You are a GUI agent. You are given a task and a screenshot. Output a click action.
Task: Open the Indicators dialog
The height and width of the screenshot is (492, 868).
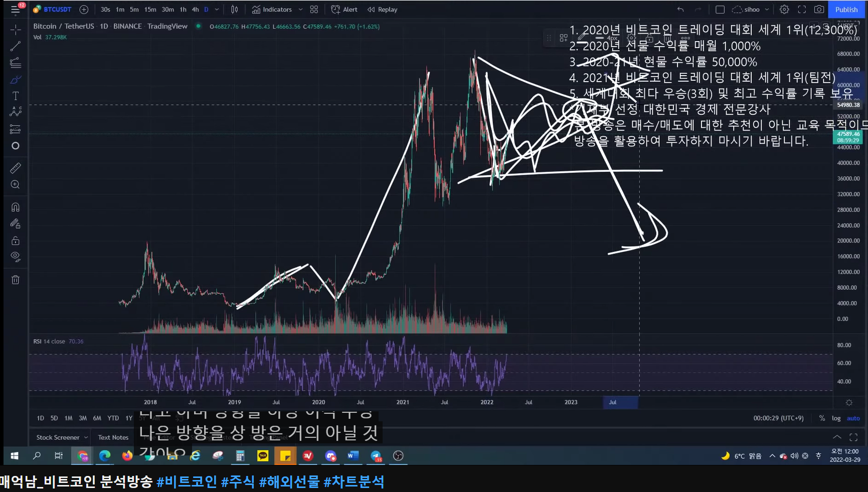pos(272,10)
